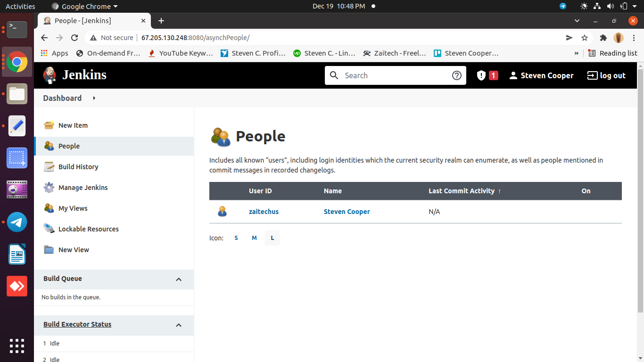Click the New View folder icon
The image size is (644, 362).
pyautogui.click(x=49, y=250)
